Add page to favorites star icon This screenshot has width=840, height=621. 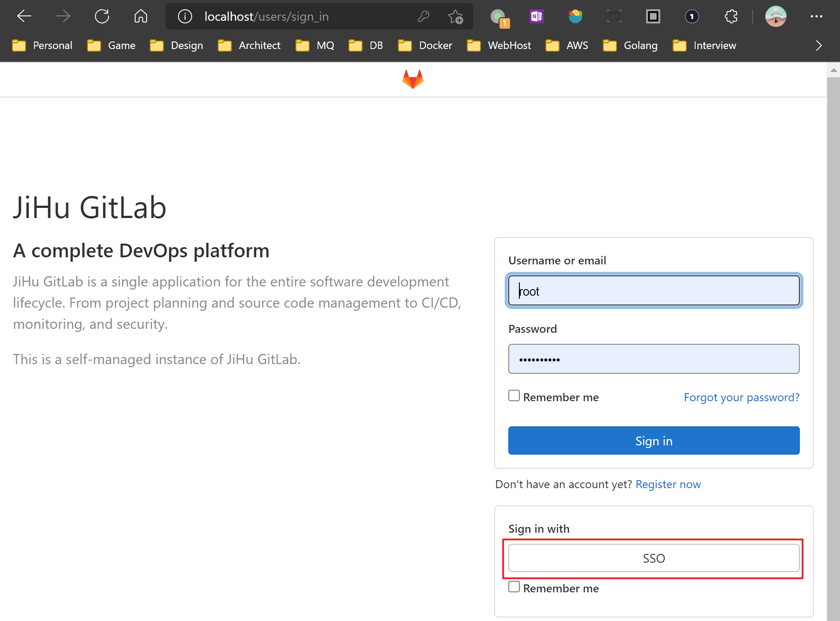(x=455, y=17)
